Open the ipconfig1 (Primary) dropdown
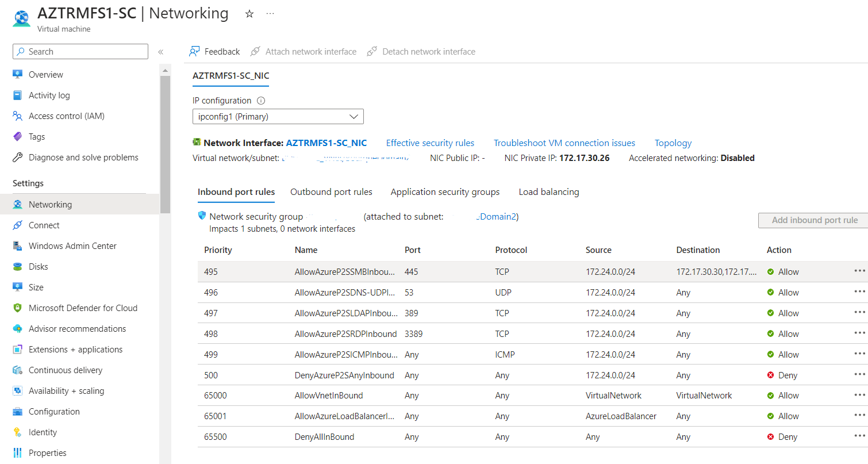This screenshot has width=868, height=464. click(x=278, y=117)
